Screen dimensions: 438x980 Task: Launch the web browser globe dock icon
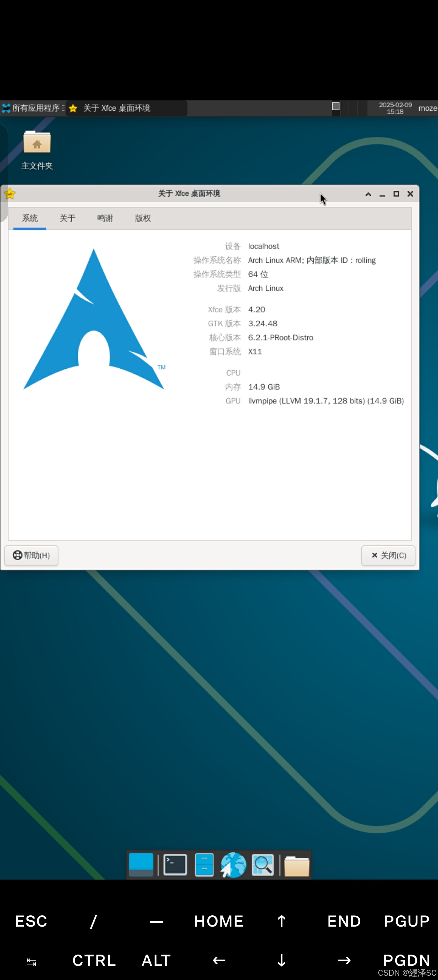click(233, 865)
